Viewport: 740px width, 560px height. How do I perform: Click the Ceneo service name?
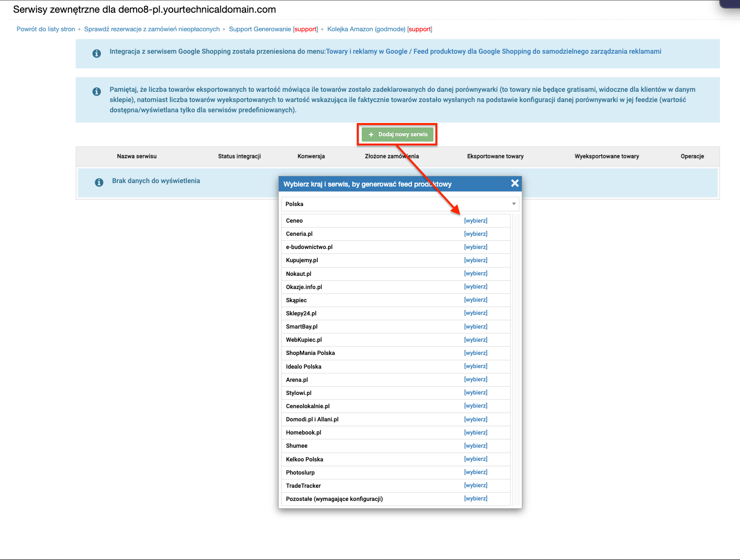[x=294, y=221]
